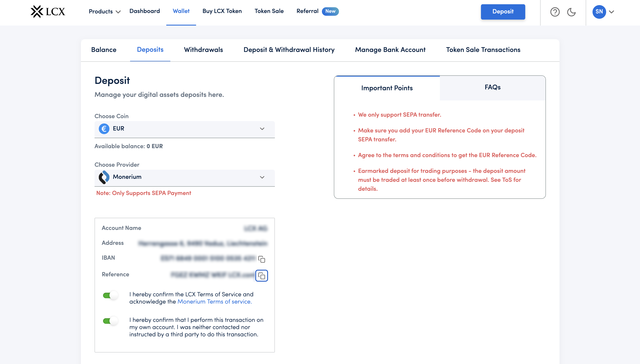This screenshot has height=364, width=640.
Task: Switch to the Withdrawals tab
Action: coord(204,50)
